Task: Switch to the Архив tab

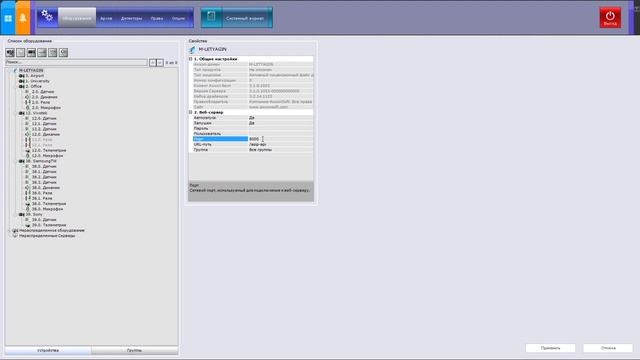Action: [x=106, y=18]
